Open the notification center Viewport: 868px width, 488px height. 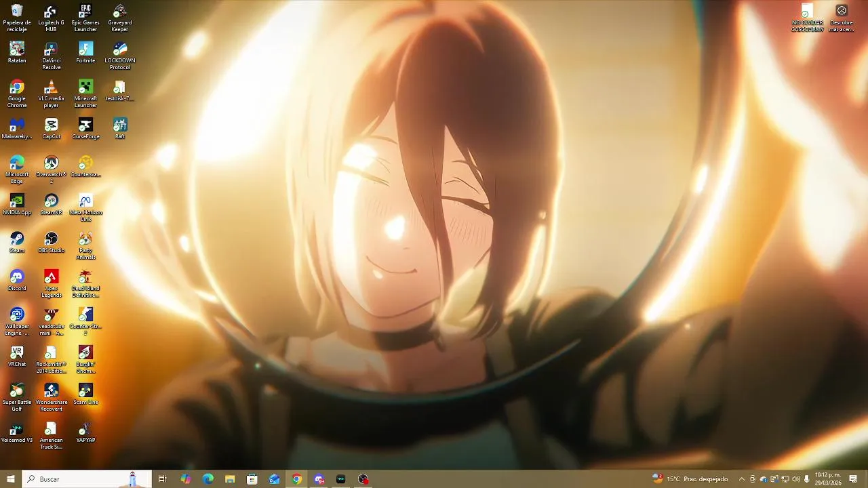click(853, 479)
